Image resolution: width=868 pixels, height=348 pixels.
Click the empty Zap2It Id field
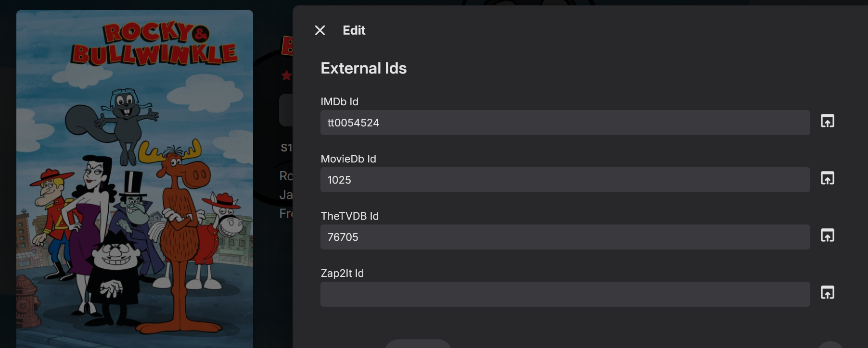pyautogui.click(x=565, y=294)
